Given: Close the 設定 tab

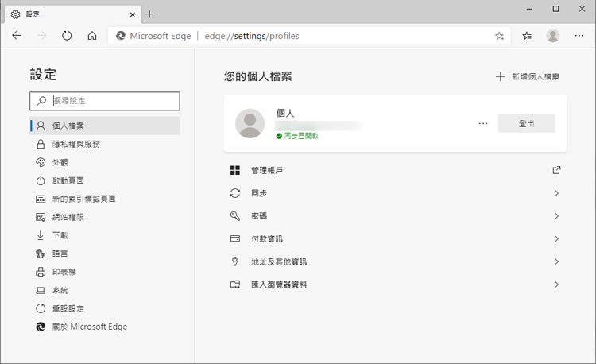Looking at the screenshot, I should coord(132,14).
